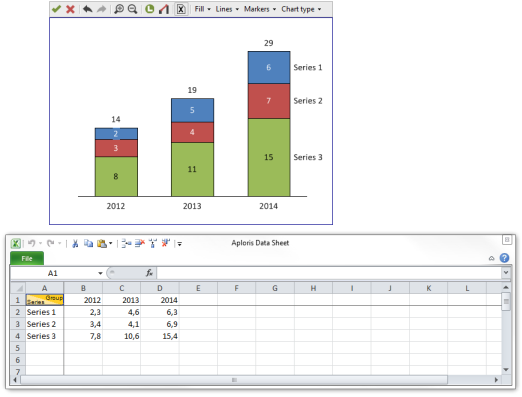Select cell with value 10,6

[x=122, y=336]
